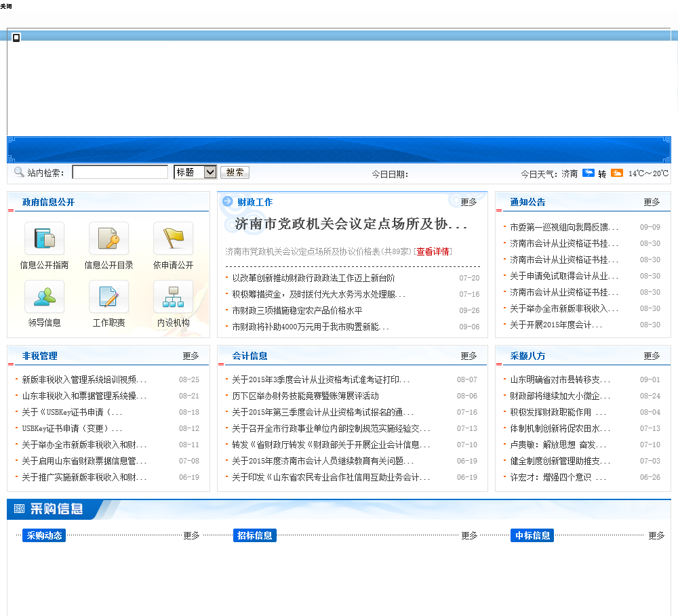Open notice 关于申请免试取得会计从业...

[564, 276]
